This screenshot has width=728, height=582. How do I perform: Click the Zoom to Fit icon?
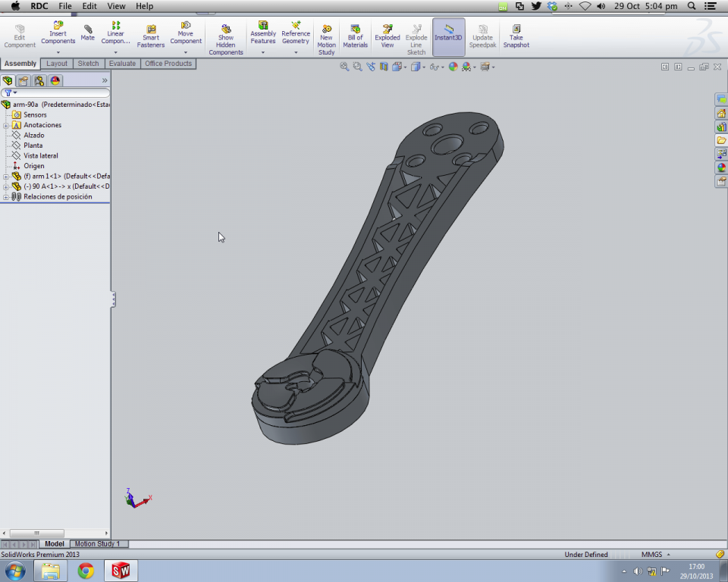[344, 67]
